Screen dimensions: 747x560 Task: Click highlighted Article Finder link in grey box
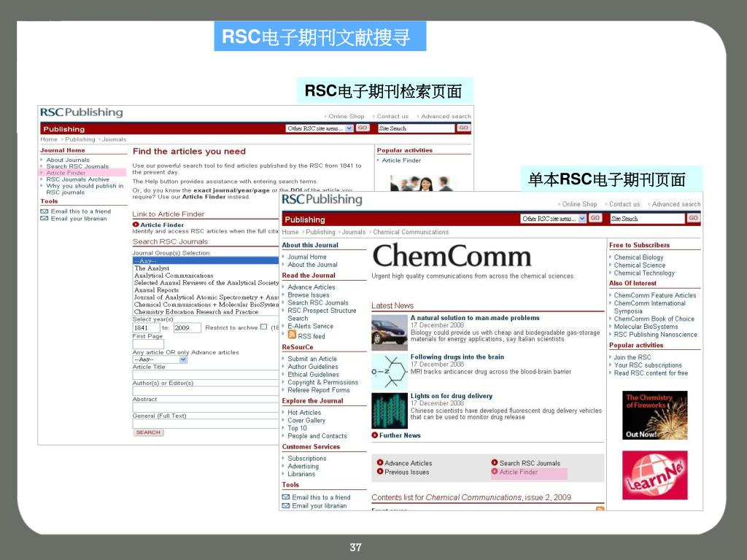coord(519,472)
